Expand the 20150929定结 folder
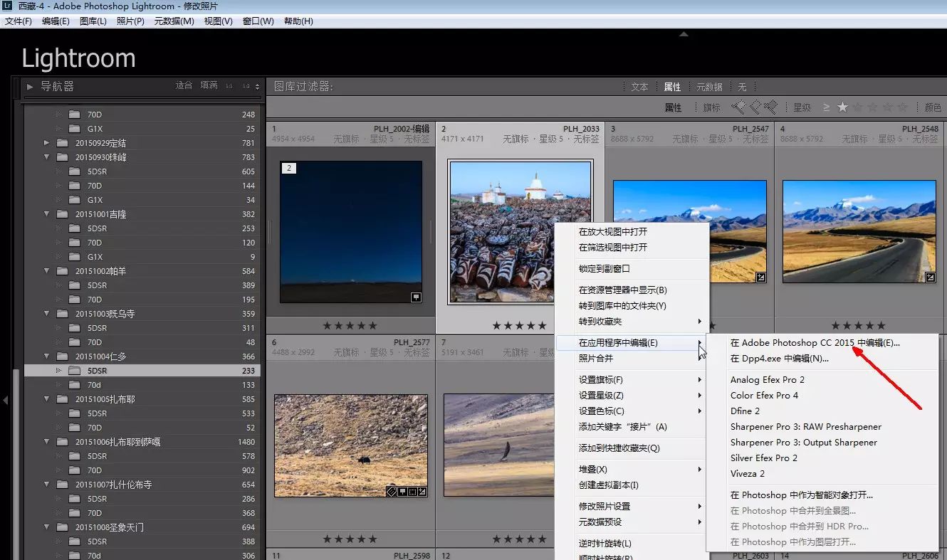The width and height of the screenshot is (947, 560). [x=47, y=143]
